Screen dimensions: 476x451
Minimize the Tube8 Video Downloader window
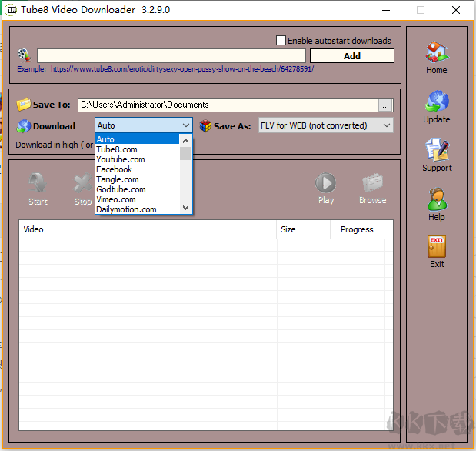(x=386, y=10)
